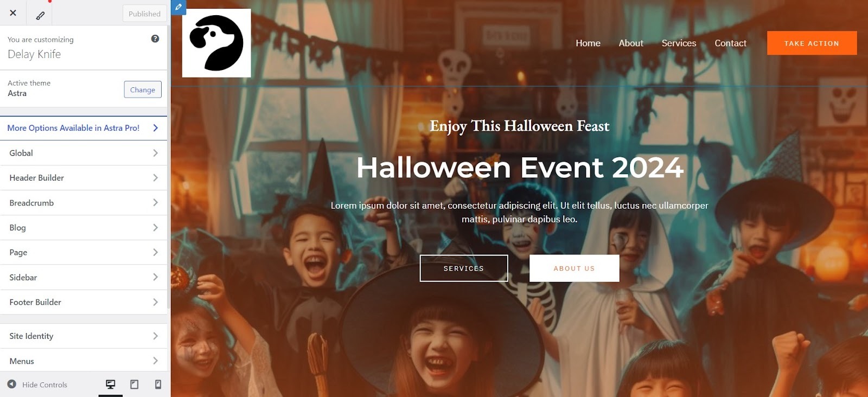The height and width of the screenshot is (397, 868).
Task: Click the ABOUT US hero button
Action: click(x=574, y=268)
